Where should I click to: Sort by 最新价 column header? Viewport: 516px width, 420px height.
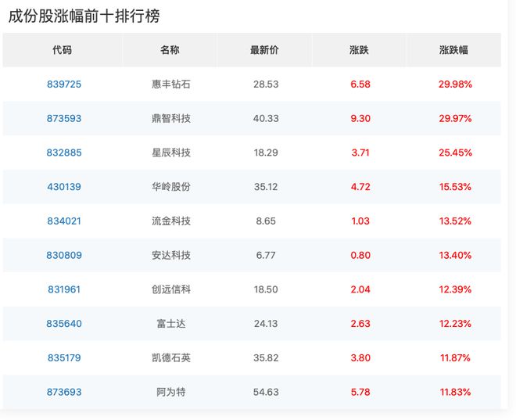point(264,50)
